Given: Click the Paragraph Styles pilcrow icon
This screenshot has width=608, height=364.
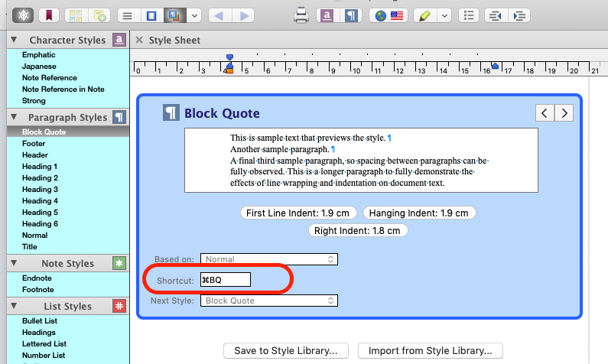Looking at the screenshot, I should [x=119, y=117].
